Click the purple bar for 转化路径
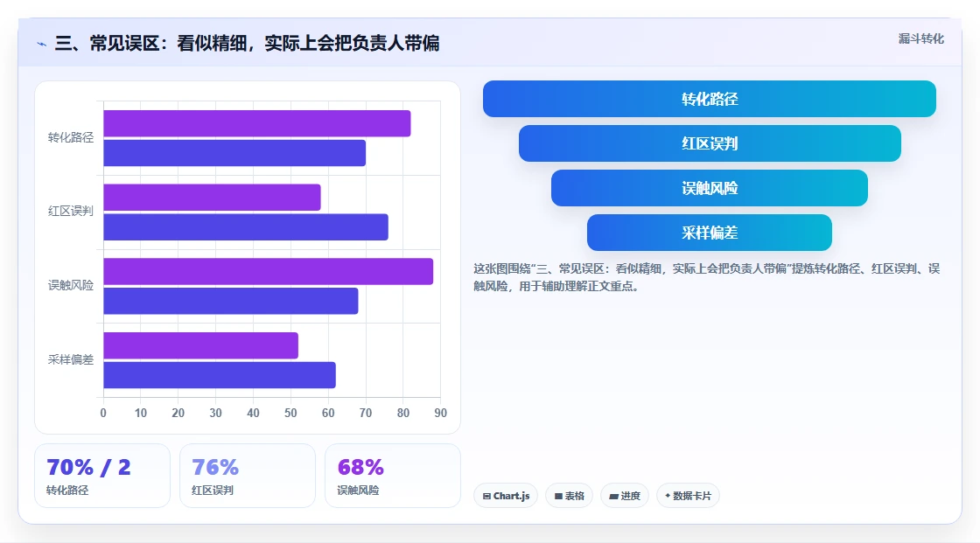980x543 pixels. point(257,123)
